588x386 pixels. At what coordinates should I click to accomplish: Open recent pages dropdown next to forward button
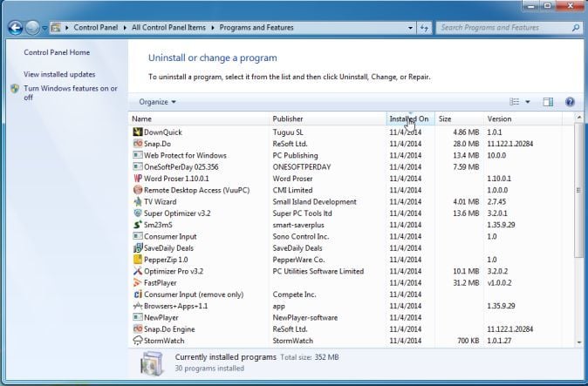pyautogui.click(x=44, y=28)
